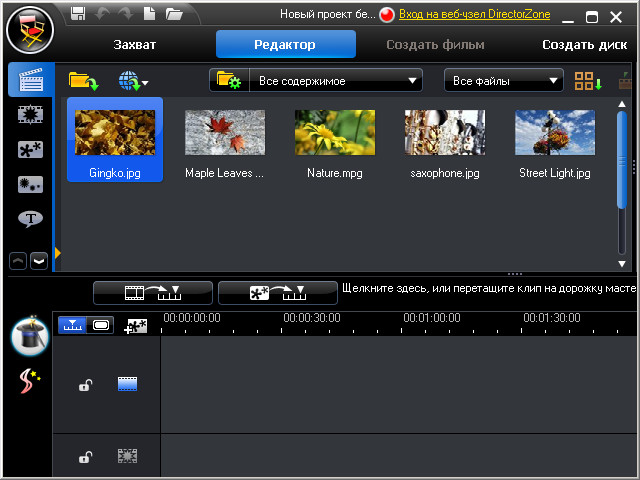Launch the Magic Movie Wizard hat icon

[30, 335]
